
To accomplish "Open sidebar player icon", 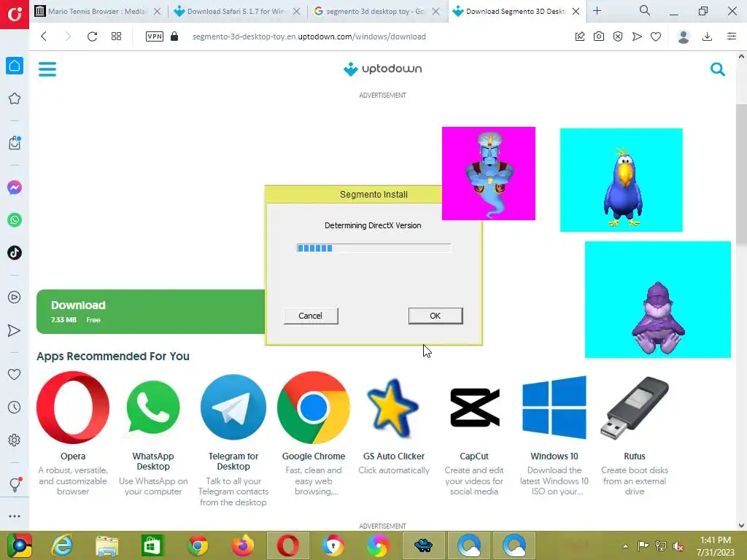I will pyautogui.click(x=15, y=297).
